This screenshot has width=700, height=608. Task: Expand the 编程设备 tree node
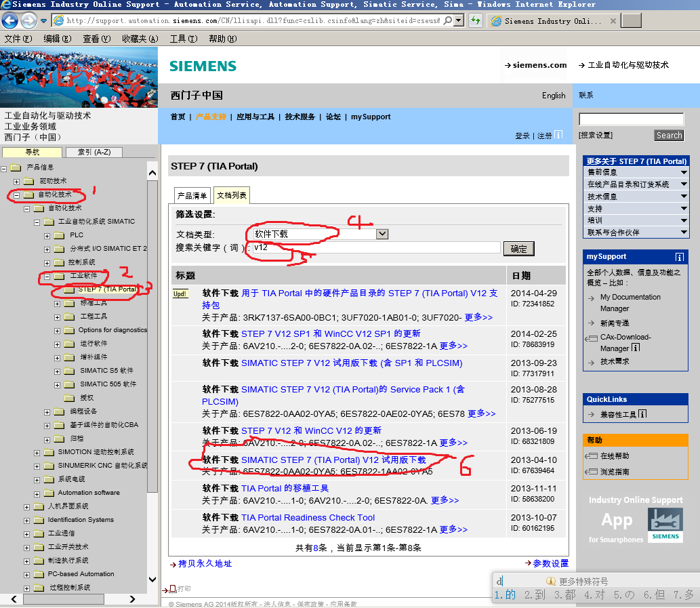47,413
